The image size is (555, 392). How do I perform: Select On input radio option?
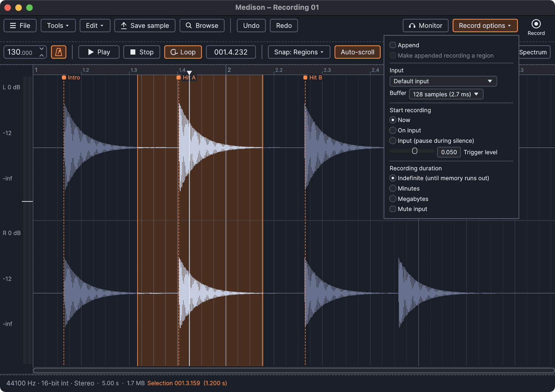(393, 130)
